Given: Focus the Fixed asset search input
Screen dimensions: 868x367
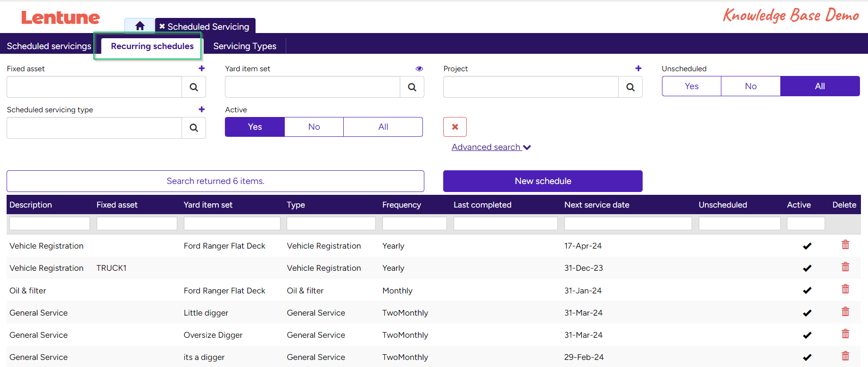Looking at the screenshot, I should [94, 87].
